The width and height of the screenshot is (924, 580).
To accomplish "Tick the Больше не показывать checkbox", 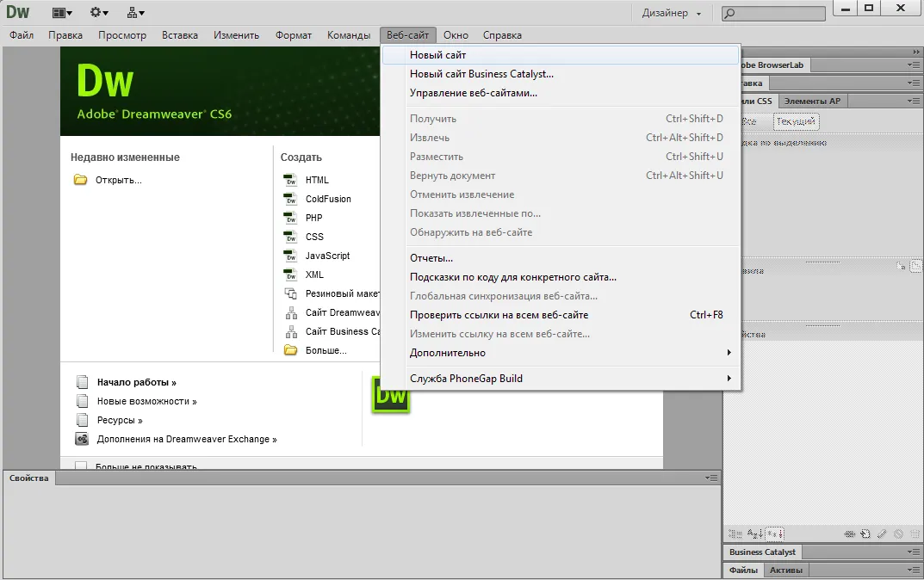I will pos(81,466).
